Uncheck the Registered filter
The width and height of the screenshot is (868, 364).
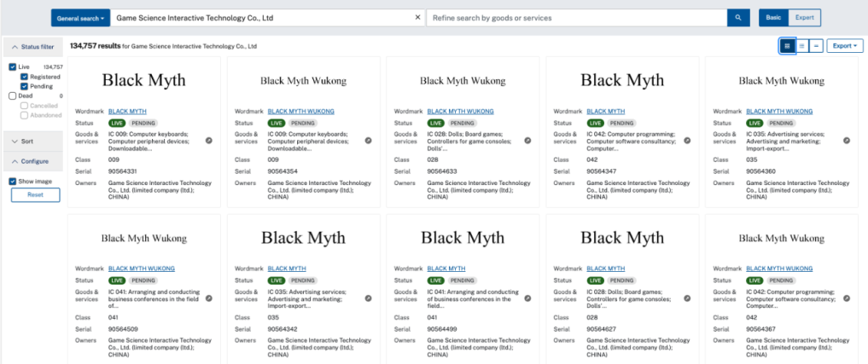click(x=25, y=77)
